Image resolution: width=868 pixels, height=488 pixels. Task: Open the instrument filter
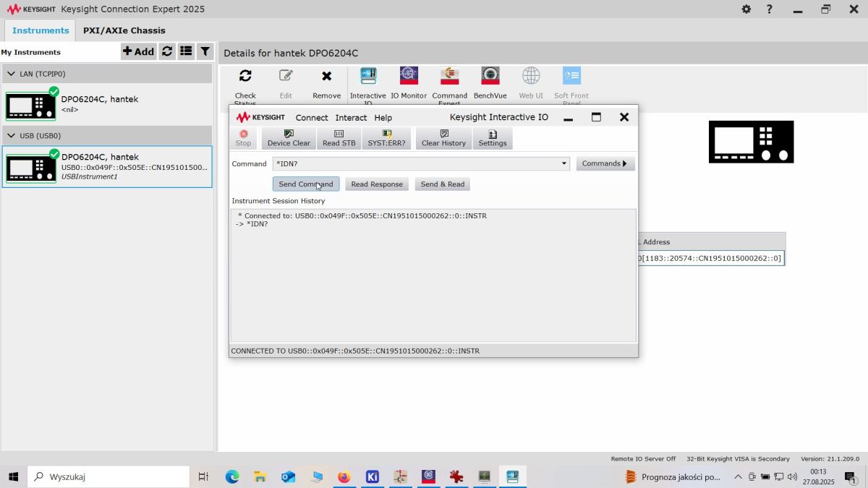coord(205,51)
